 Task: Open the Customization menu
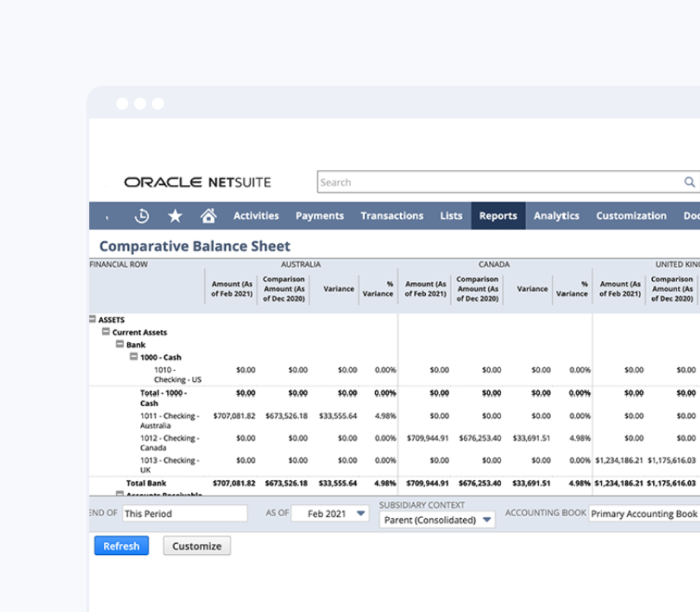click(x=631, y=216)
